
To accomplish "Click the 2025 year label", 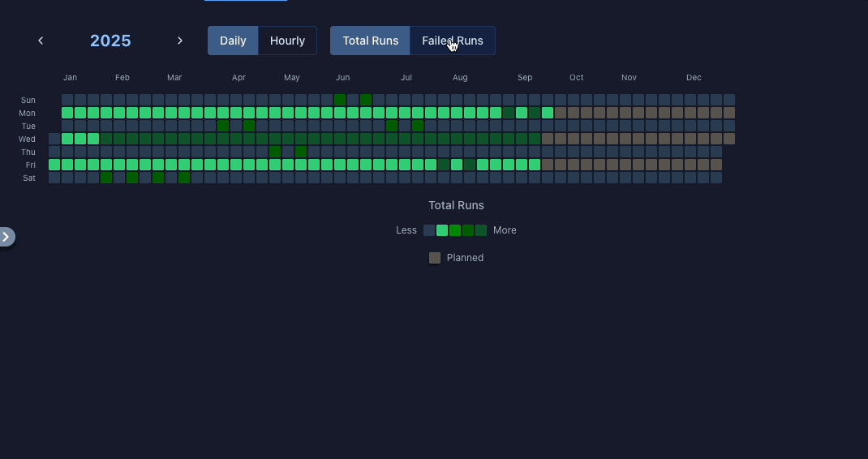I will (110, 41).
